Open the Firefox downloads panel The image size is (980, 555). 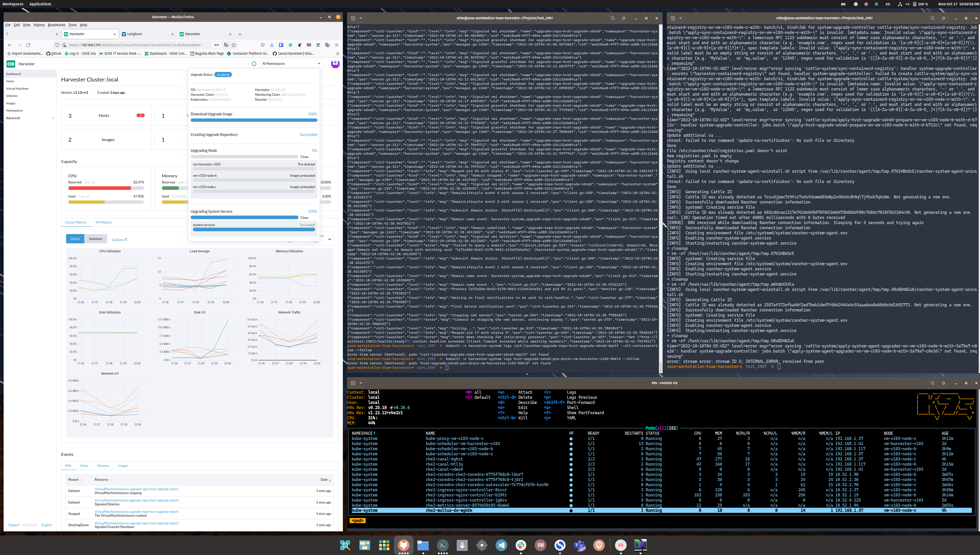(272, 45)
